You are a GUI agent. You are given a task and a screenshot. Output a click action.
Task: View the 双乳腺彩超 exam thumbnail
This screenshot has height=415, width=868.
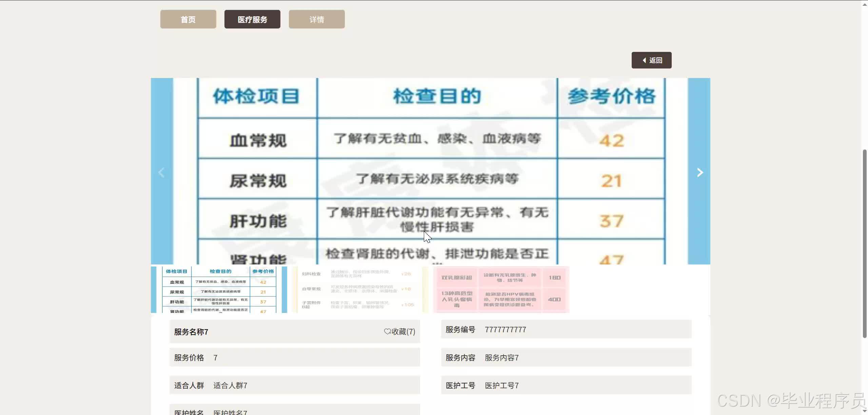[500, 290]
